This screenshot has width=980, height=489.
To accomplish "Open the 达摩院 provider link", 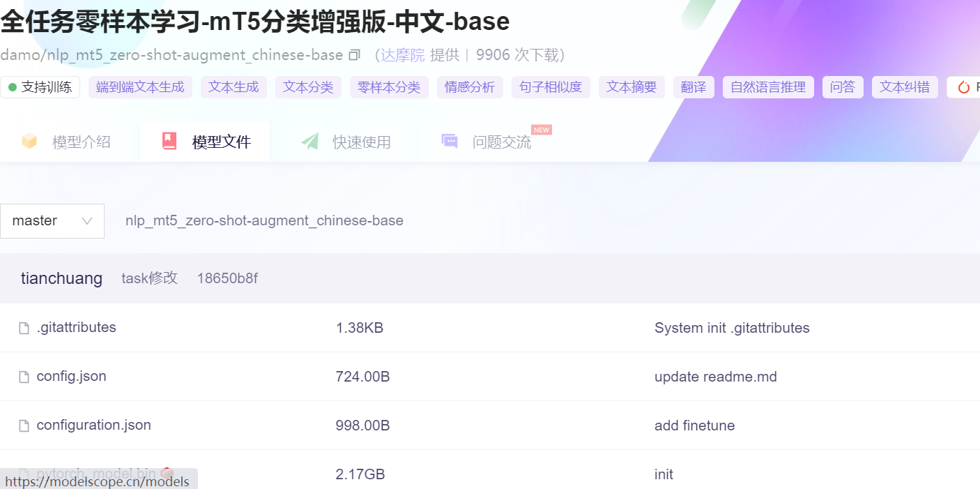I will 402,55.
